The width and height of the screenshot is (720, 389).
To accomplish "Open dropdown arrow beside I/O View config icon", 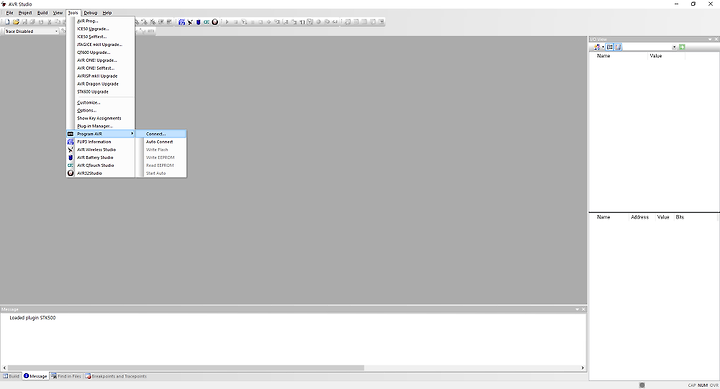I will tap(603, 47).
